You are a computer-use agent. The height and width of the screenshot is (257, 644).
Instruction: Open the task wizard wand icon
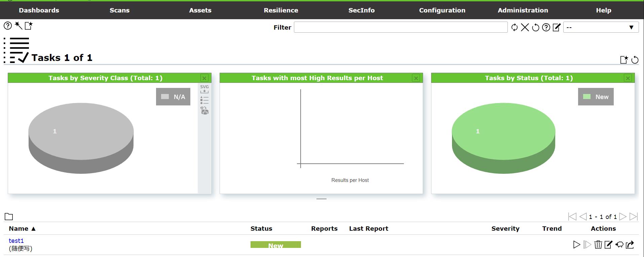coord(18,26)
